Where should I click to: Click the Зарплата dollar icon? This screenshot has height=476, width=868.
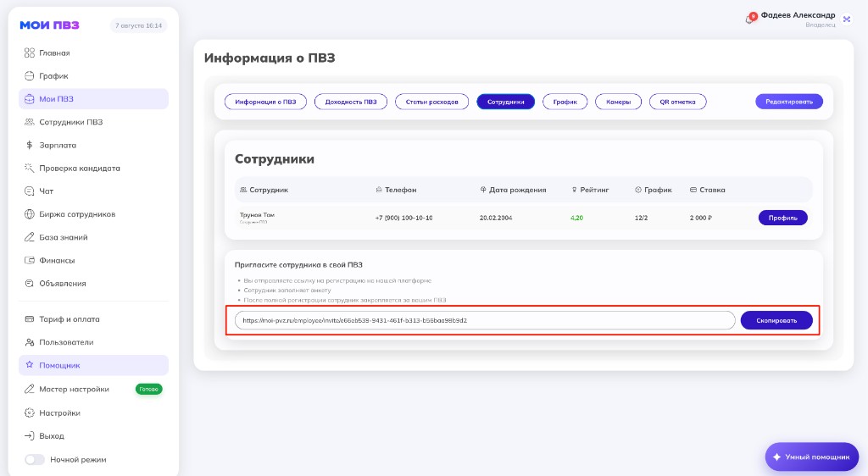pyautogui.click(x=30, y=145)
